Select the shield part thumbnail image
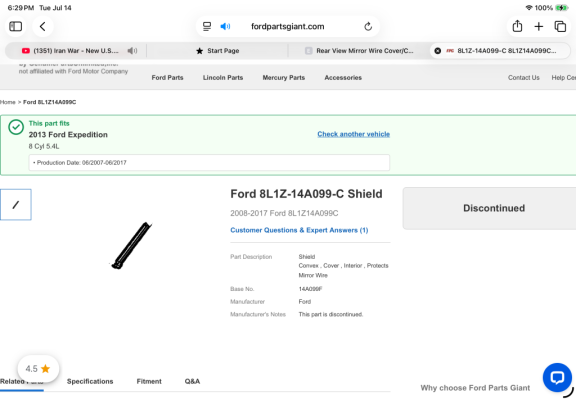The height and width of the screenshot is (400, 576). (16, 205)
